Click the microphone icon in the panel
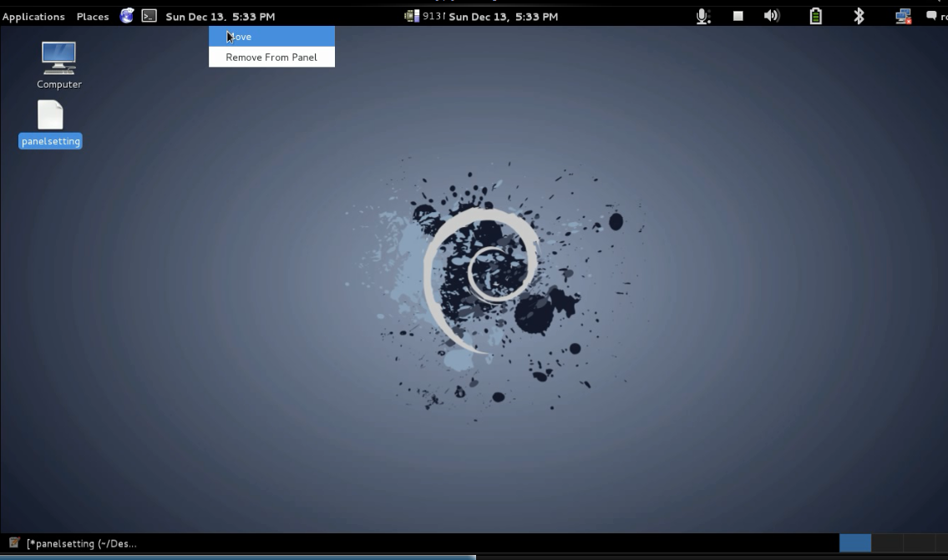The image size is (948, 560). (702, 17)
